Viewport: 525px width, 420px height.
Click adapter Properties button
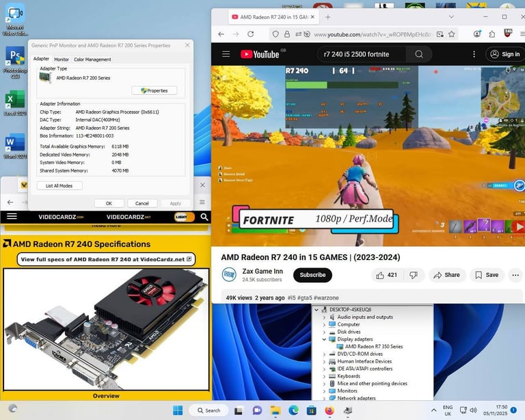click(154, 91)
